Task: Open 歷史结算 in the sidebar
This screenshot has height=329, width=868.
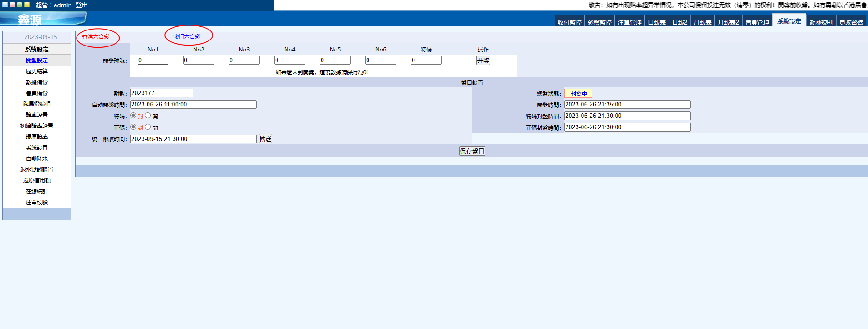Action: point(36,71)
